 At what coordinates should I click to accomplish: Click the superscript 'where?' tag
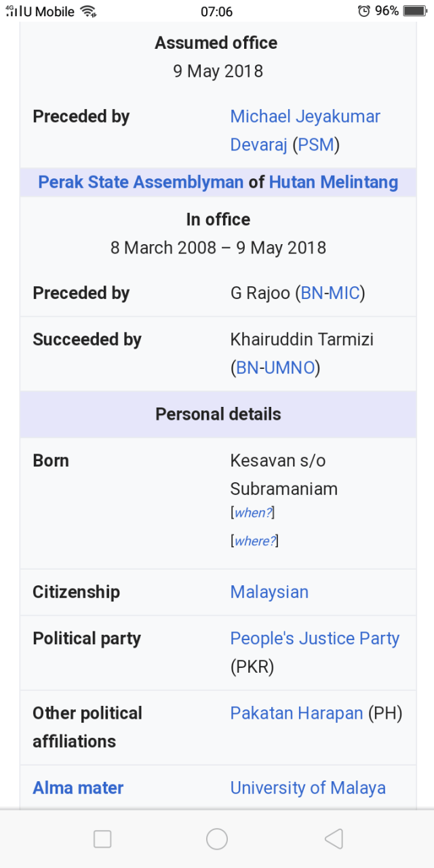(254, 541)
